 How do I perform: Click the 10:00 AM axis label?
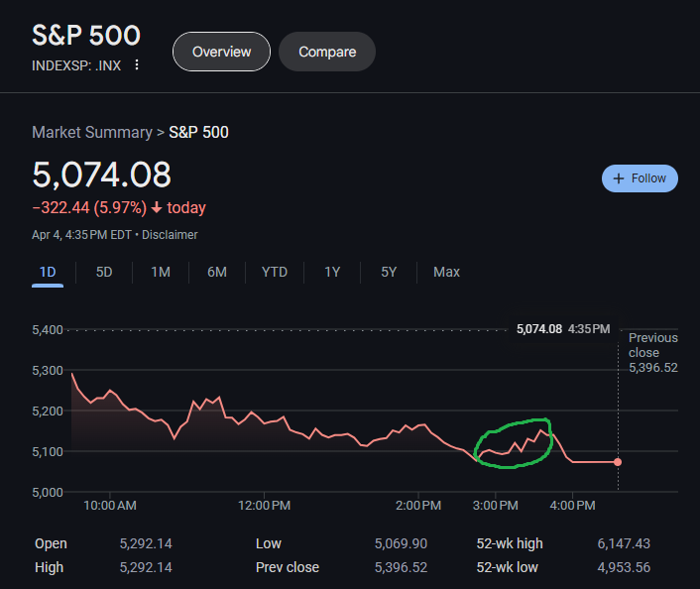[x=110, y=506]
